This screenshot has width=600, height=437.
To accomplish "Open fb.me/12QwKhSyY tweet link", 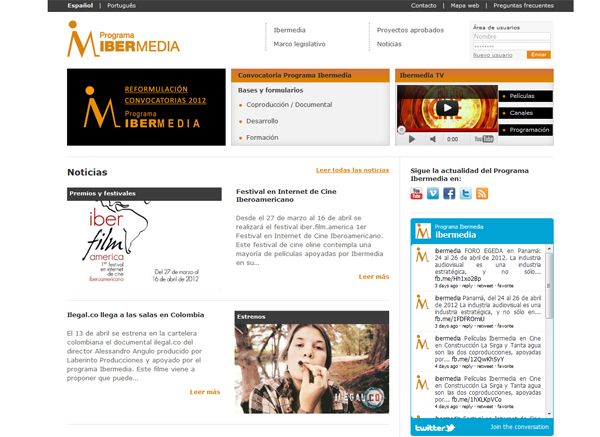I will click(x=478, y=359).
